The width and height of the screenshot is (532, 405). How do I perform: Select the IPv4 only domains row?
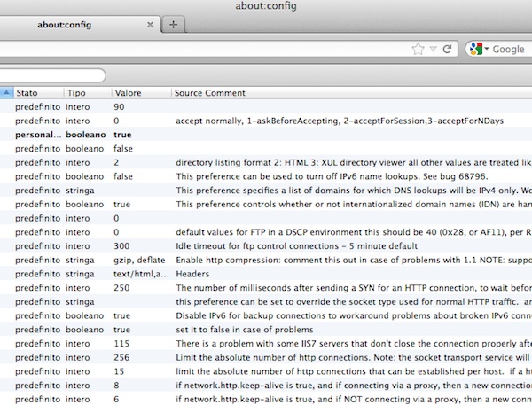pos(266,191)
